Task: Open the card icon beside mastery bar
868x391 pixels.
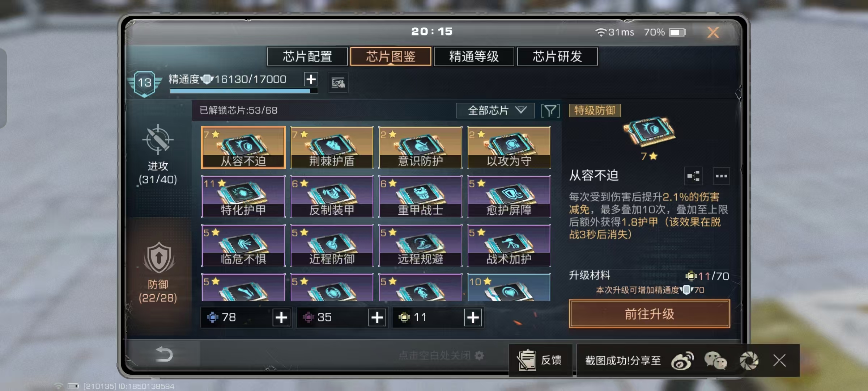Action: click(338, 83)
